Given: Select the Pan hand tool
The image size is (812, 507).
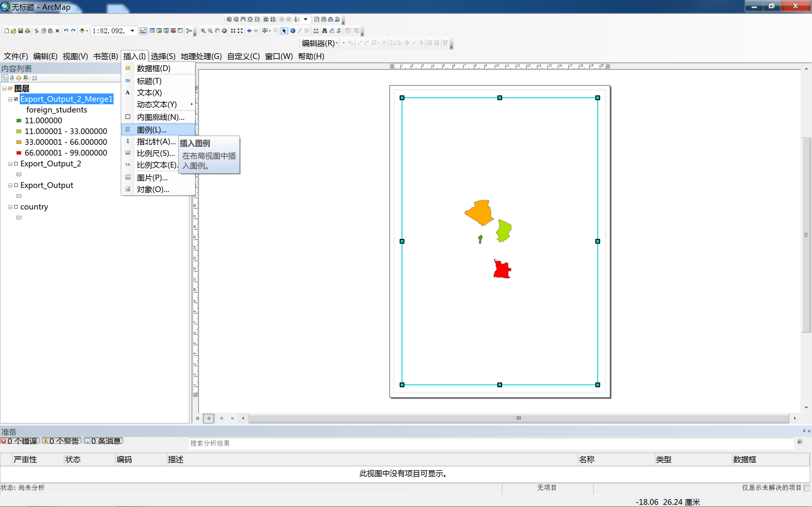Looking at the screenshot, I should coord(217,31).
